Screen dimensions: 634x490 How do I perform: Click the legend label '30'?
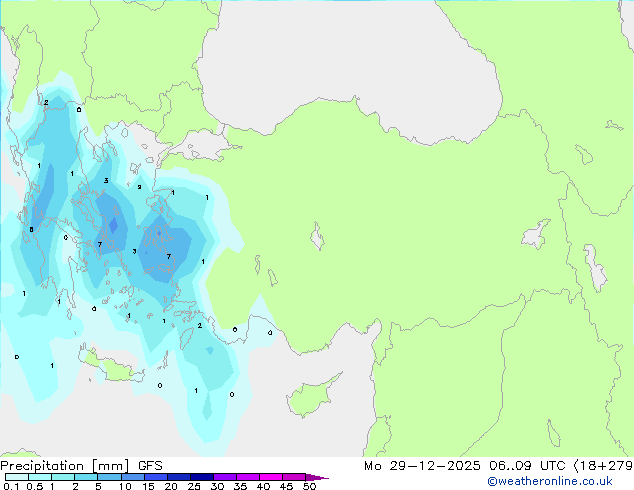[218, 486]
